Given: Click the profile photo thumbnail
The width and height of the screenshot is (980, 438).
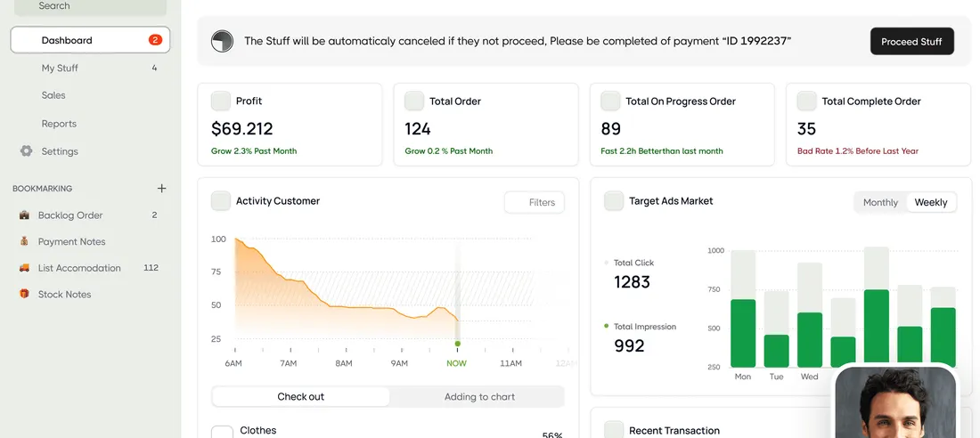Looking at the screenshot, I should tap(894, 403).
